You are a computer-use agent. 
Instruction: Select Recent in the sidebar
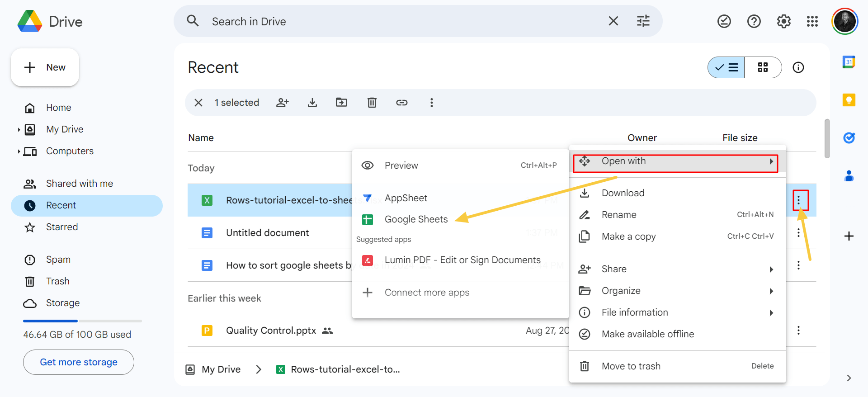tap(87, 205)
